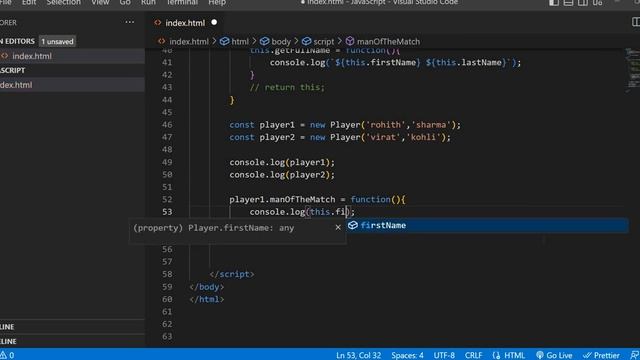The width and height of the screenshot is (640, 360).
Task: Change the CRLF end of line setting
Action: tap(473, 355)
